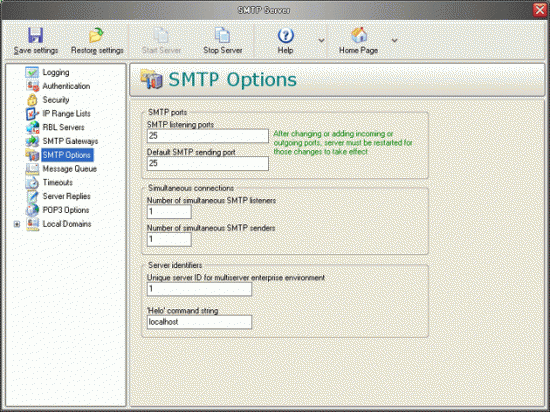This screenshot has height=412, width=550.
Task: Expand the Local Domains tree node
Action: [16, 224]
